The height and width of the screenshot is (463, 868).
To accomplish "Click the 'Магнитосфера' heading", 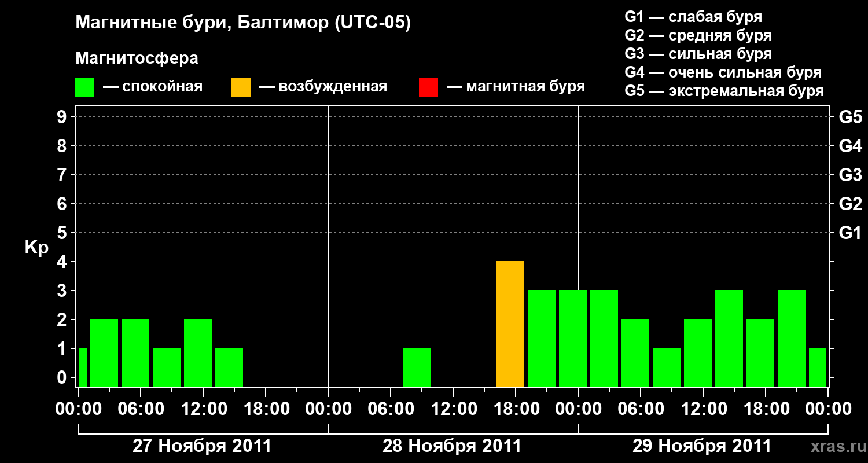I will [x=137, y=58].
